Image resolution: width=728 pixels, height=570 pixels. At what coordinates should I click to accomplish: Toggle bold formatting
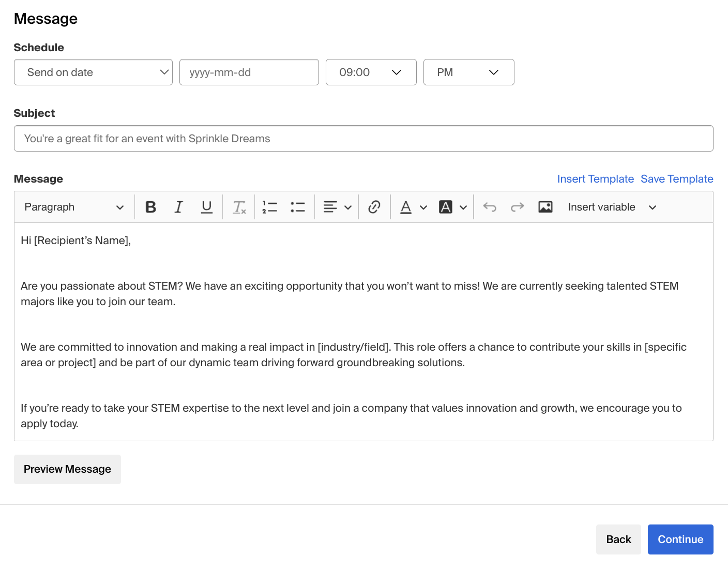[x=151, y=207]
